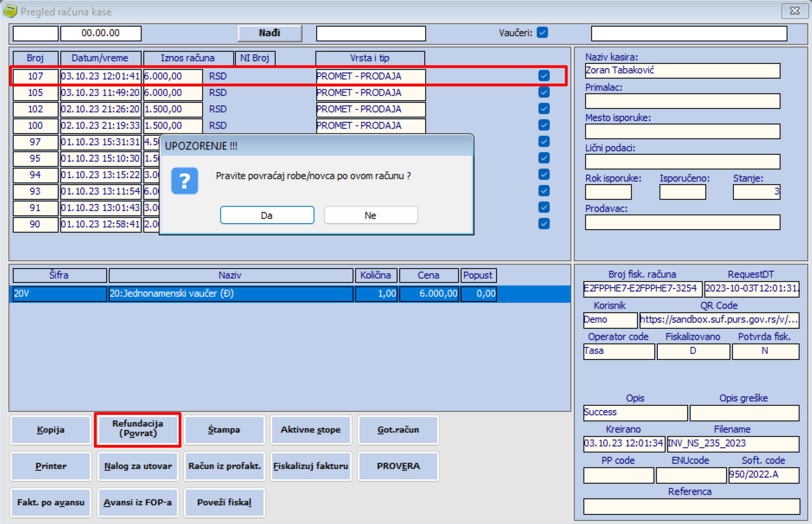
Task: Toggle the Vaučeri checkbox
Action: click(542, 33)
